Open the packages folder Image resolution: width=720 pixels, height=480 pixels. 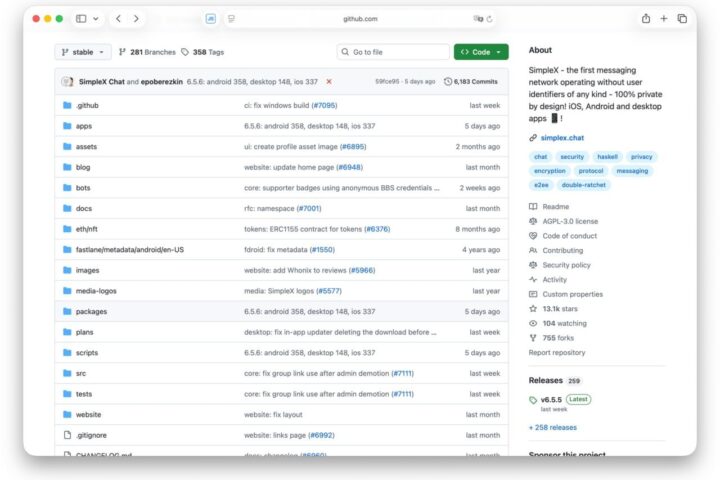pyautogui.click(x=91, y=311)
